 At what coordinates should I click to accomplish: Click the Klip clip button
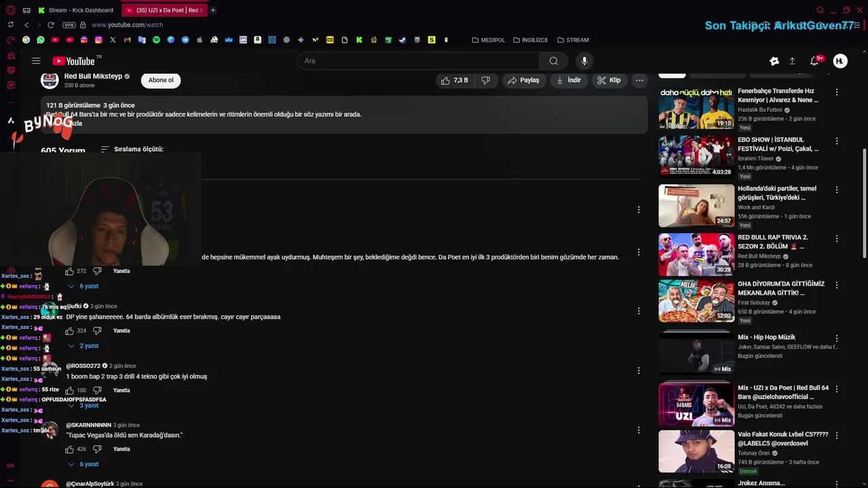pos(609,80)
